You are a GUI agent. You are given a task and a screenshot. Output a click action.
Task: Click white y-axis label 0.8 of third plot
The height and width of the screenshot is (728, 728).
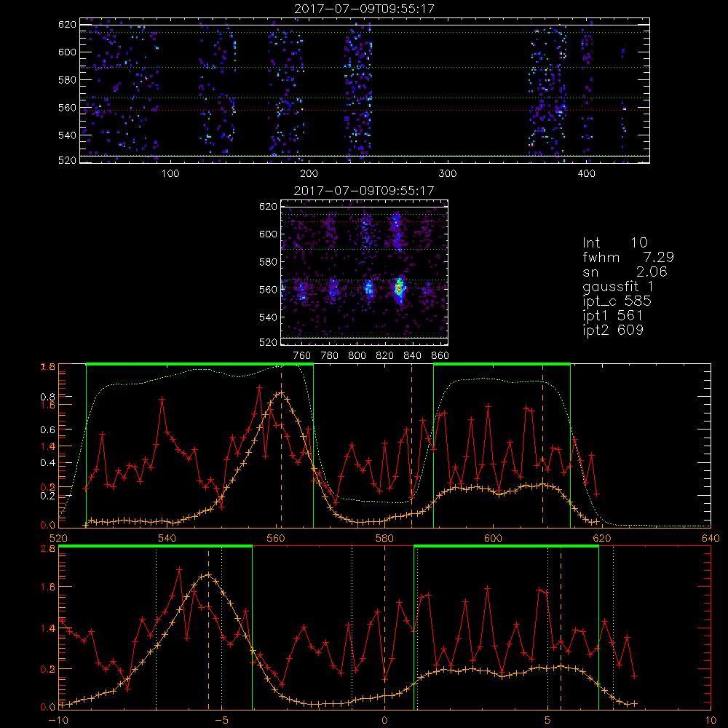(48, 397)
